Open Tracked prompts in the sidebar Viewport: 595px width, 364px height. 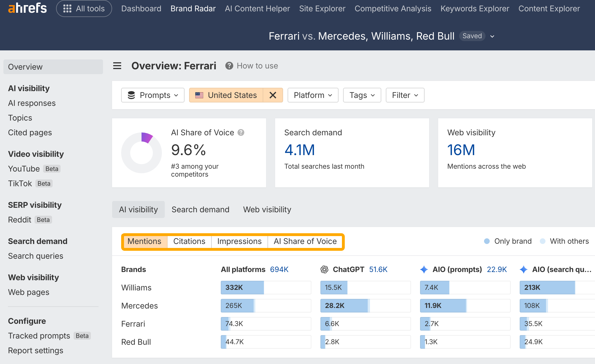point(49,336)
